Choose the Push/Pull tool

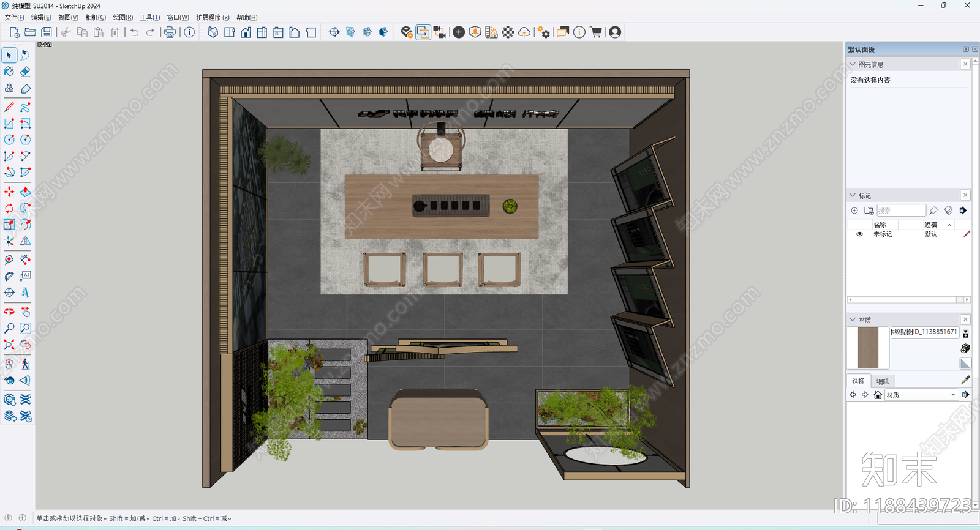(25, 192)
